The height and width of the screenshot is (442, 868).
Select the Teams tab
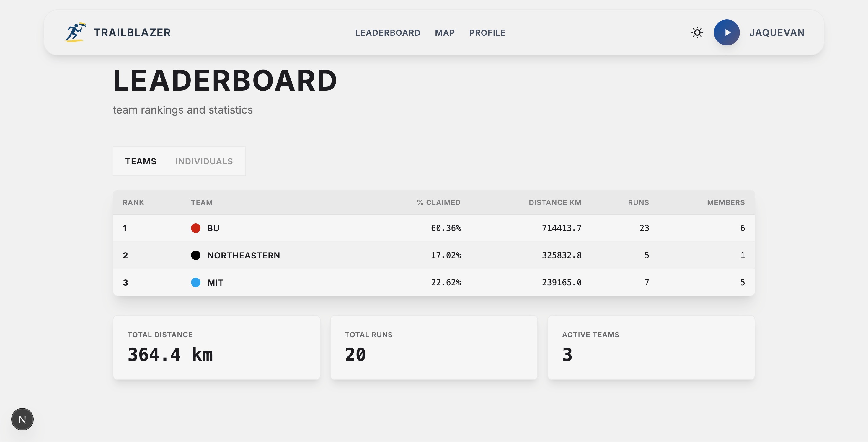[x=141, y=161]
